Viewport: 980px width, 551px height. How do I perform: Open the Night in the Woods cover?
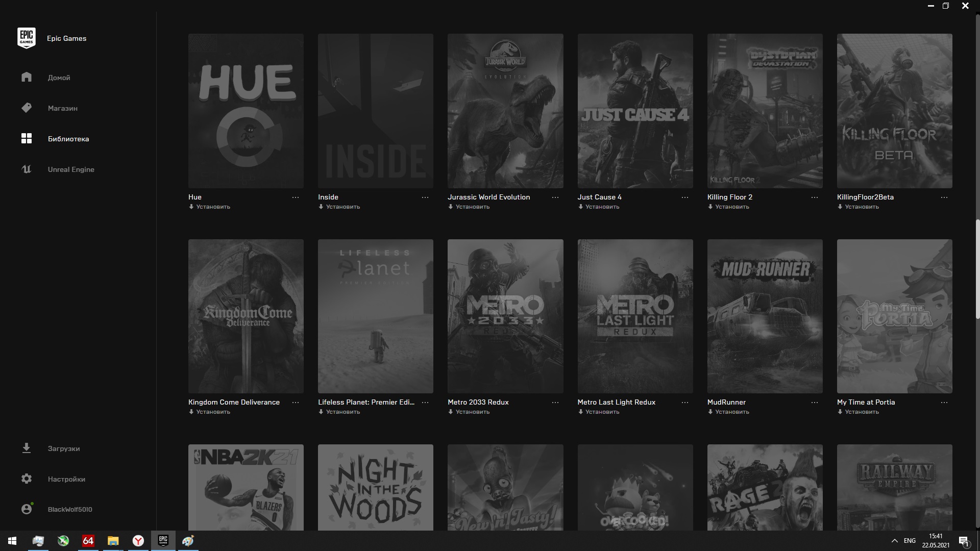pyautogui.click(x=376, y=487)
